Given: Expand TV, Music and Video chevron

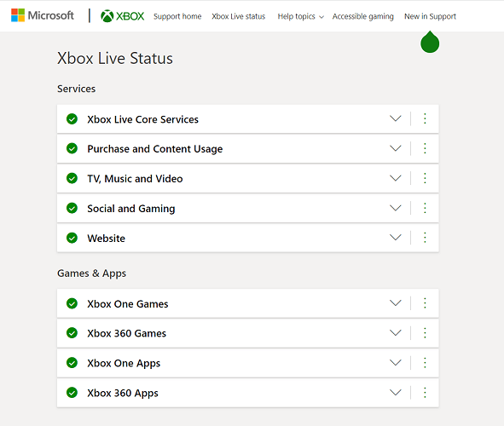Looking at the screenshot, I should pyautogui.click(x=396, y=178).
